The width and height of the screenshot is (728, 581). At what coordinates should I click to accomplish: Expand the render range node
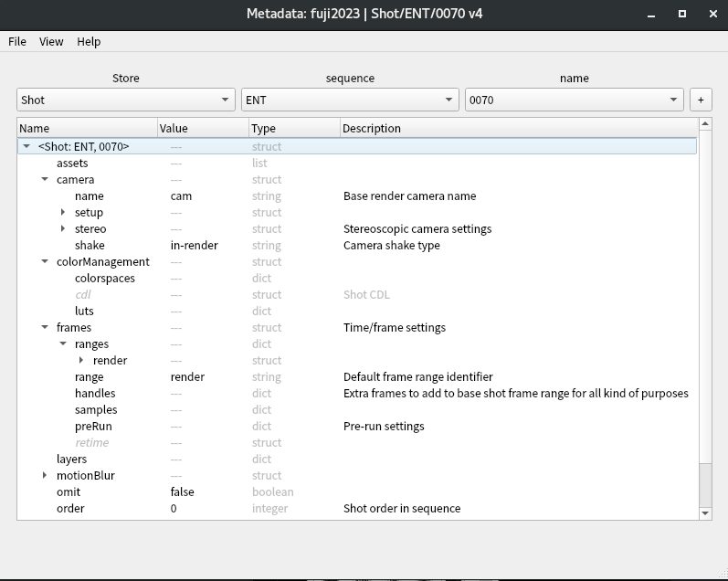[81, 361]
